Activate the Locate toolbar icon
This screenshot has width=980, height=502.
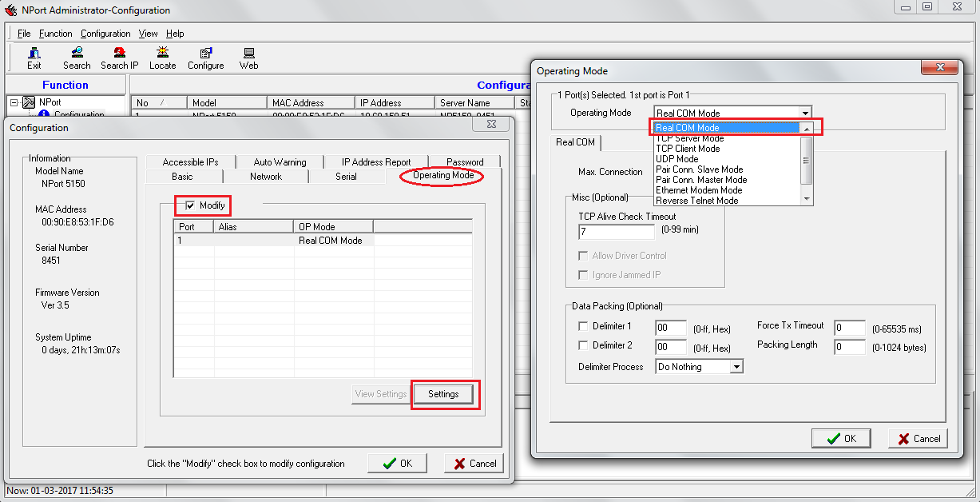pos(162,58)
